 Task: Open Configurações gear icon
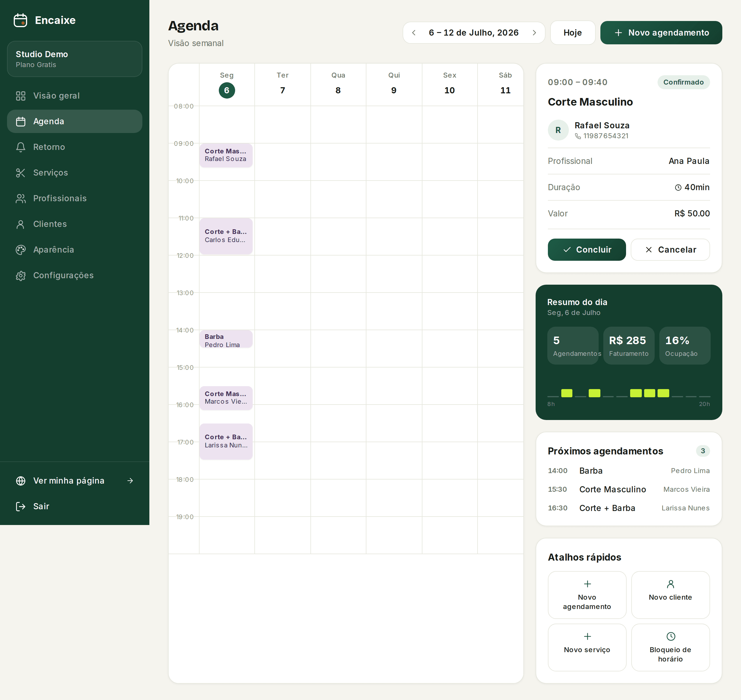tap(20, 275)
